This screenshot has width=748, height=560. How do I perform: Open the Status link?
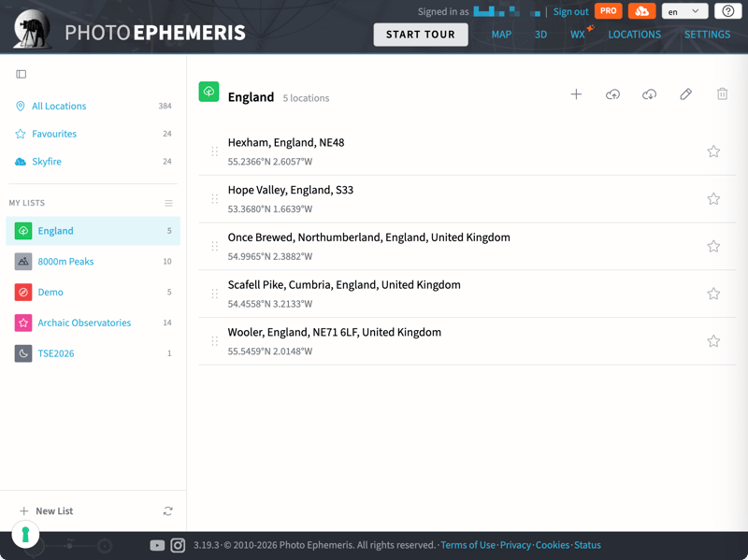click(x=587, y=545)
